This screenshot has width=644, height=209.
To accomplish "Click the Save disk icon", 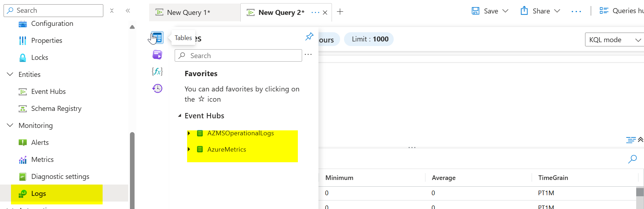I will pos(476,11).
